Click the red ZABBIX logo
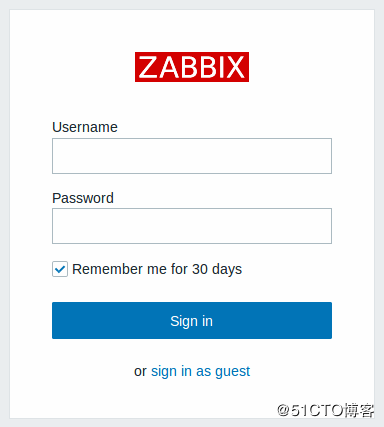Image resolution: width=384 pixels, height=427 pixels. [x=192, y=67]
